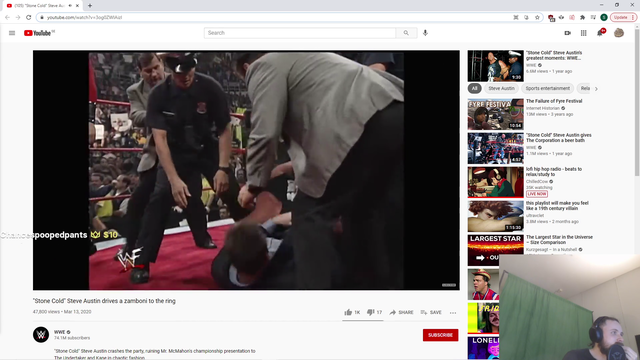Select the partially visible Related chip
This screenshot has height=360, width=640.
(584, 89)
